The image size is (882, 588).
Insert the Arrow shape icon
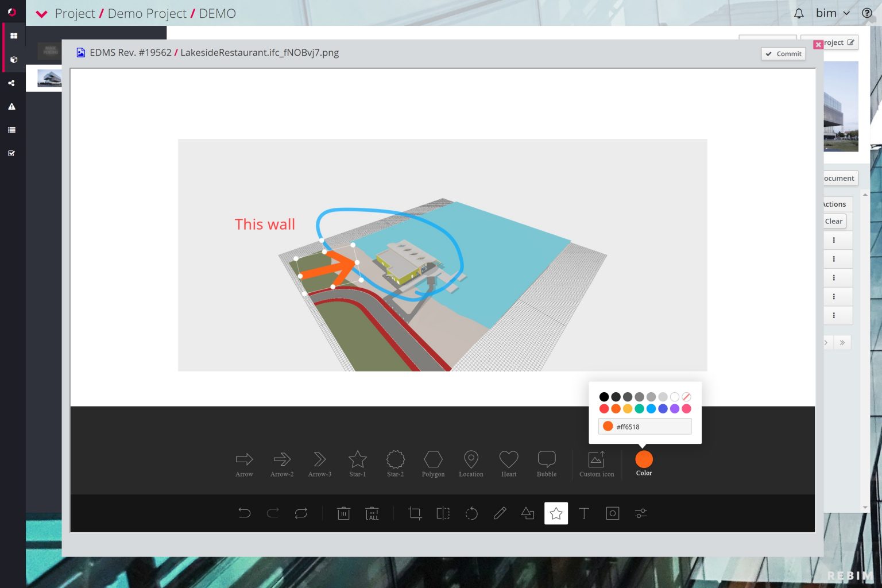tap(244, 464)
